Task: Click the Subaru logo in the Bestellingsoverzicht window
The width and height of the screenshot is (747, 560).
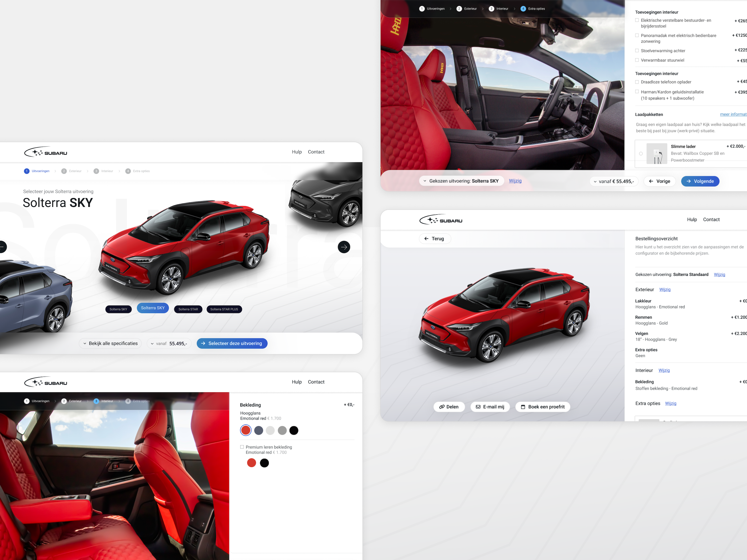Action: pyautogui.click(x=441, y=220)
